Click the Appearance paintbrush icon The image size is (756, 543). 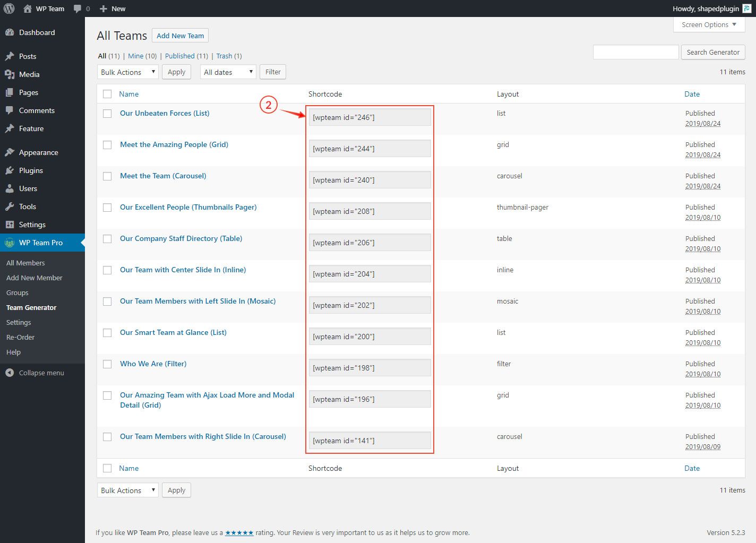(x=10, y=152)
